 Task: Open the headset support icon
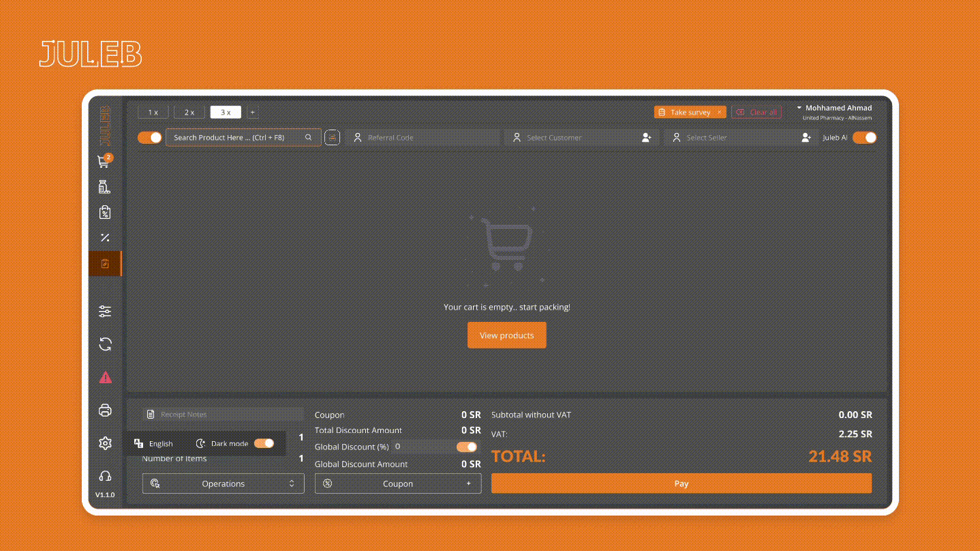(x=105, y=476)
